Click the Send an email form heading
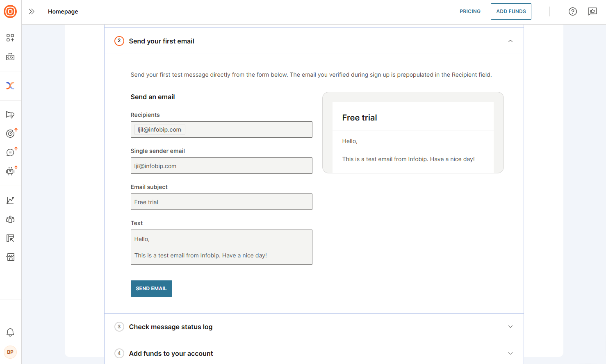 tap(153, 97)
